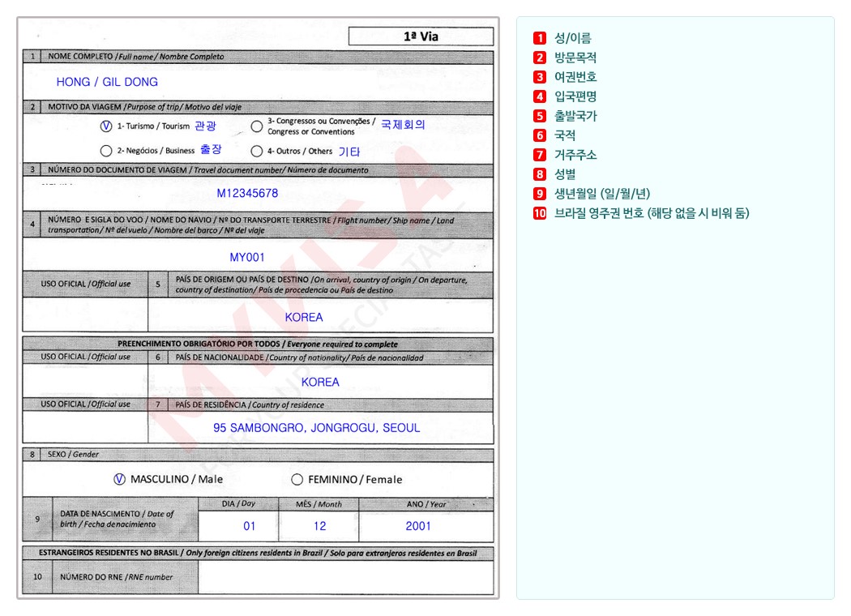This screenshot has height=616, width=851.
Task: Click the legend text 거주주소
Action: (575, 156)
